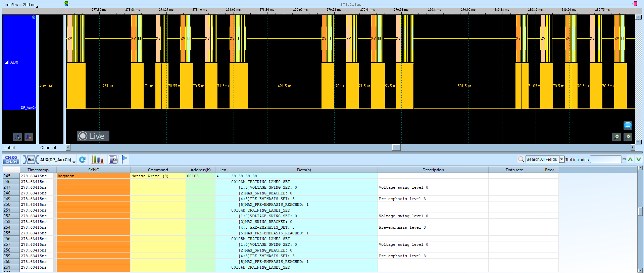Open the blue speech bubble comment icon

tap(628, 125)
